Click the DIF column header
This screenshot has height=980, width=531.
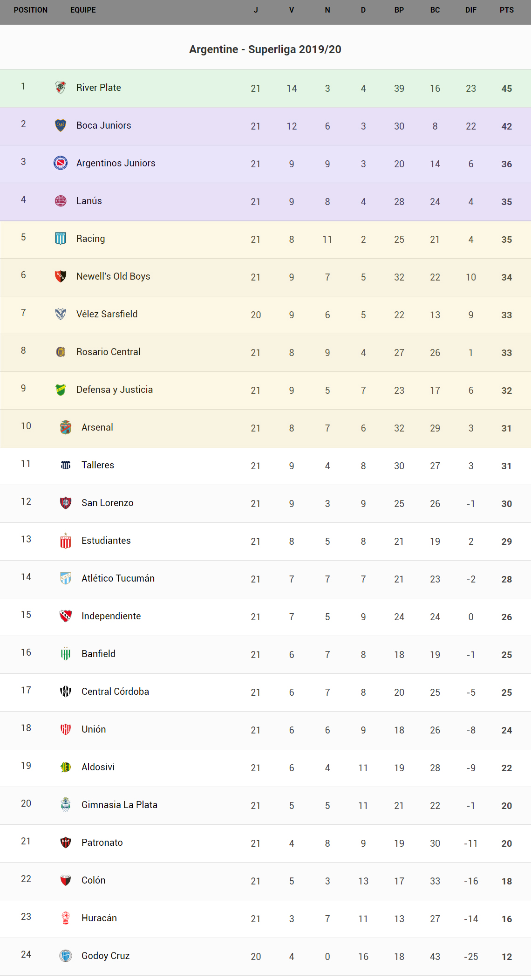click(470, 10)
